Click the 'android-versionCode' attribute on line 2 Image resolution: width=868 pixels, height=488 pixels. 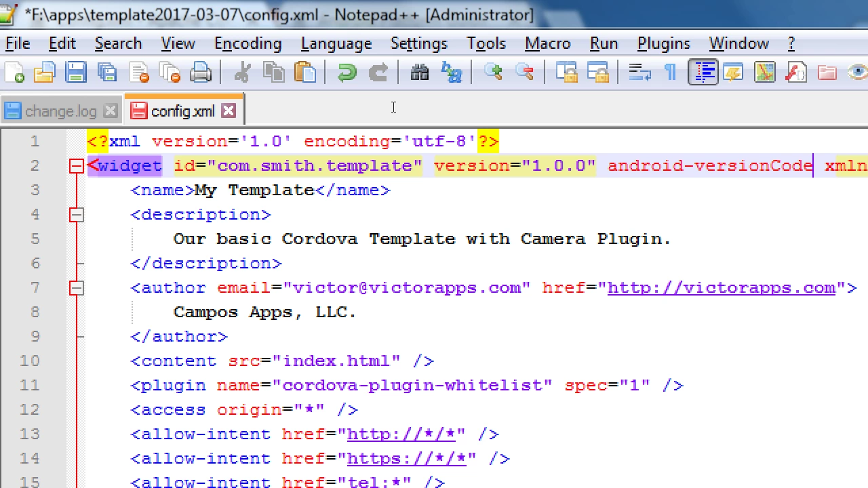[711, 166]
